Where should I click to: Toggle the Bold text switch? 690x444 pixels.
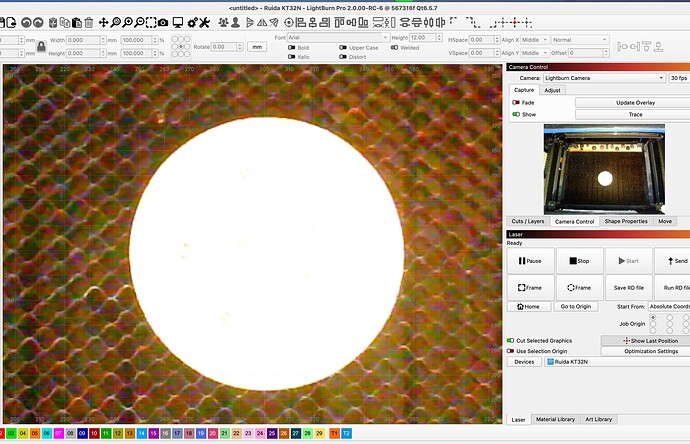click(291, 48)
